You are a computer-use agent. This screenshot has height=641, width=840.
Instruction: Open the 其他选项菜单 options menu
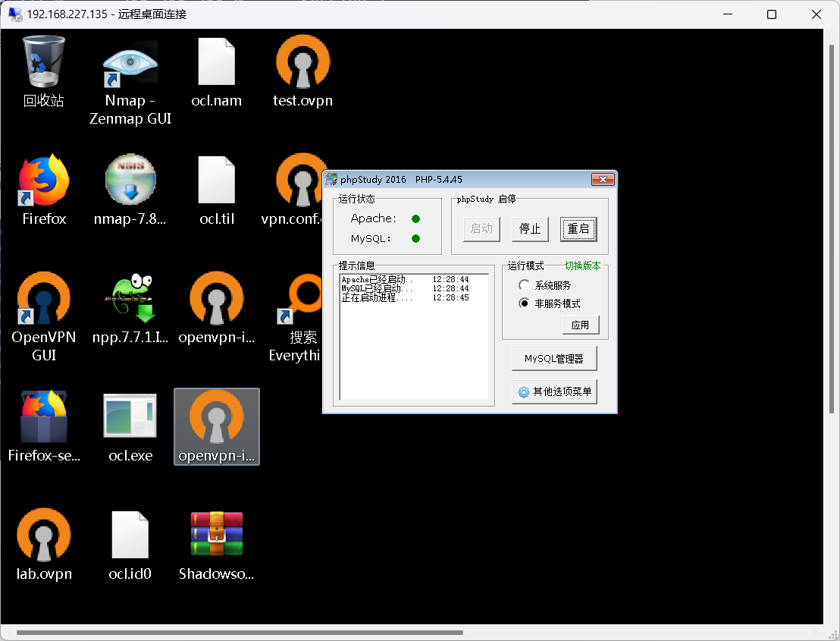point(554,392)
